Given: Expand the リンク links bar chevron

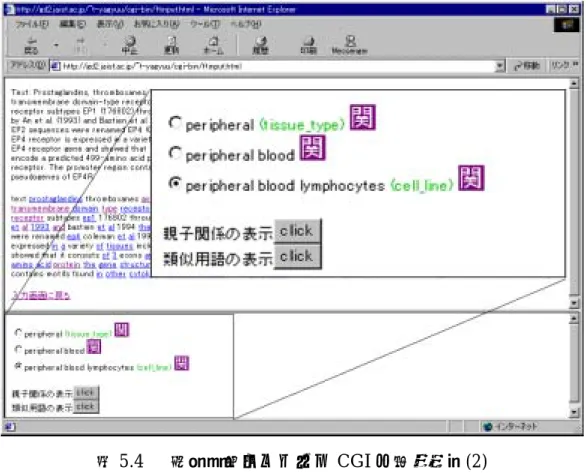Looking at the screenshot, I should (x=576, y=64).
